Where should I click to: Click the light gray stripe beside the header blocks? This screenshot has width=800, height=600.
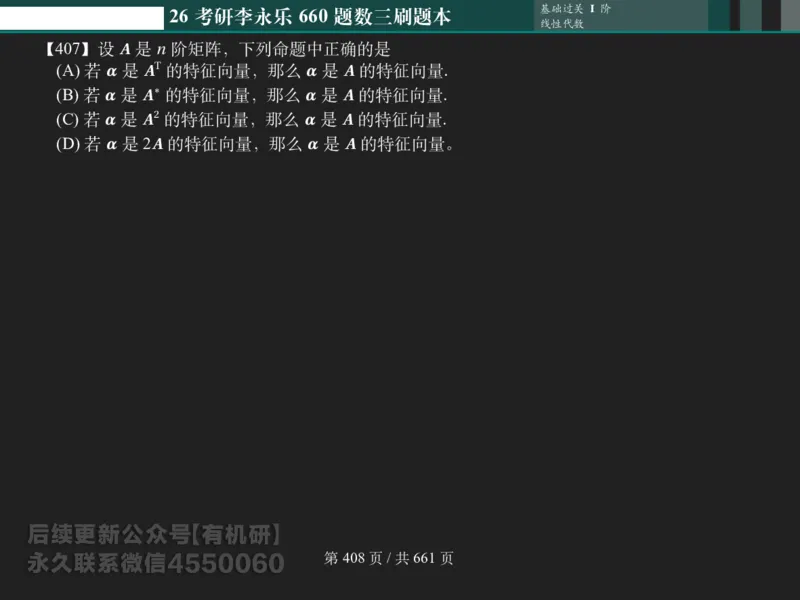click(790, 14)
